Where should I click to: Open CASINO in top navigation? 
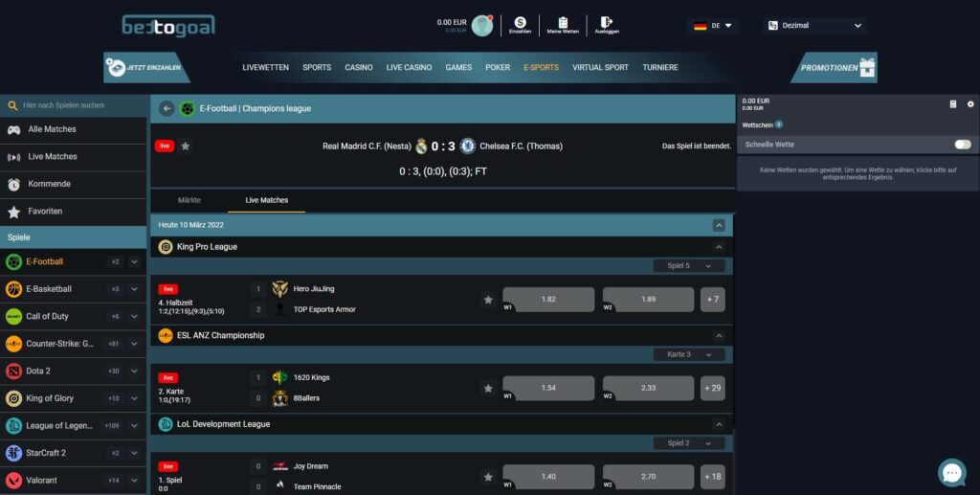[x=359, y=67]
